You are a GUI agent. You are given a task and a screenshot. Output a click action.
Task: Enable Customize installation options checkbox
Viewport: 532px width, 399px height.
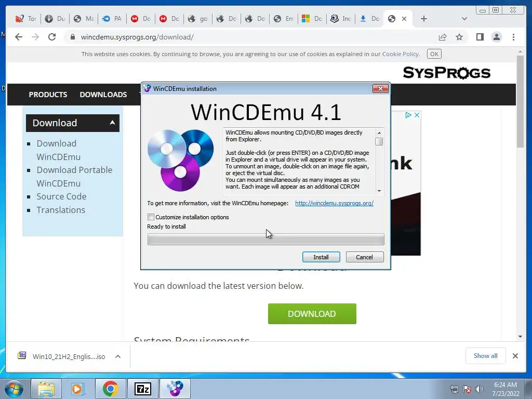(x=151, y=217)
